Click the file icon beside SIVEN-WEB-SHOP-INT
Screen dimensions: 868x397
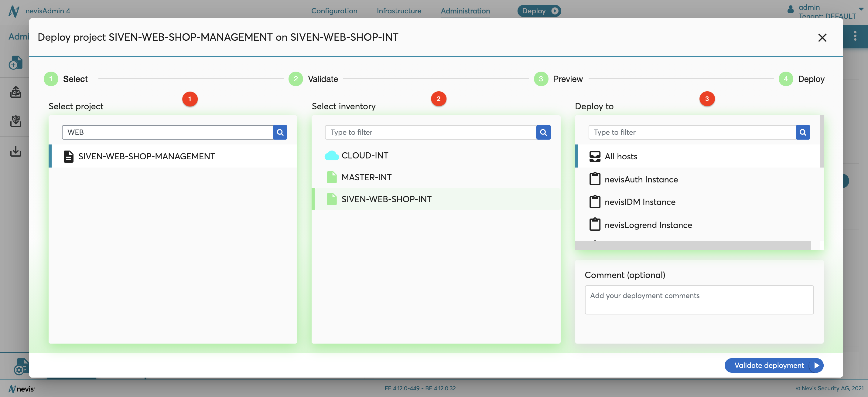tap(332, 199)
